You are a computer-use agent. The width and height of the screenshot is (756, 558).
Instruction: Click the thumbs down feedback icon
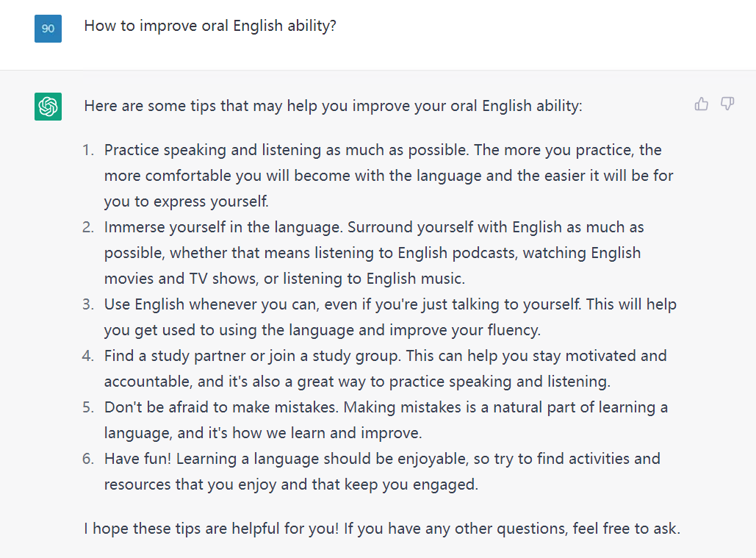click(727, 104)
